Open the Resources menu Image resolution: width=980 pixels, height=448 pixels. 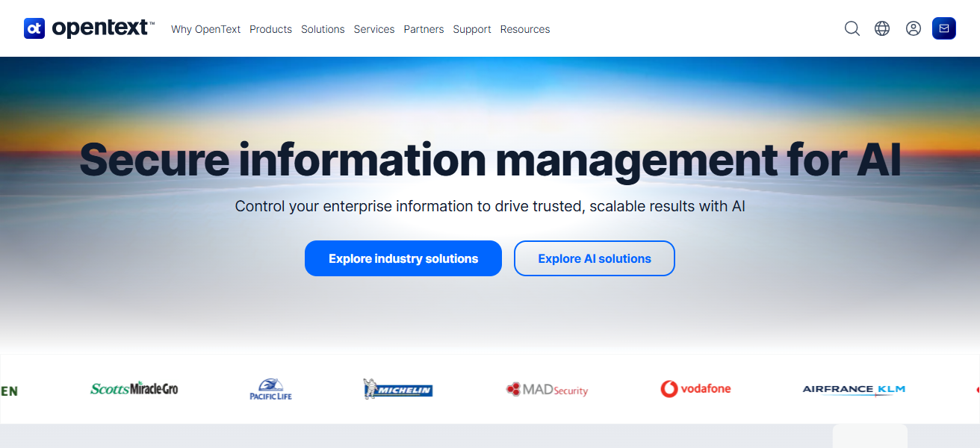pos(525,29)
